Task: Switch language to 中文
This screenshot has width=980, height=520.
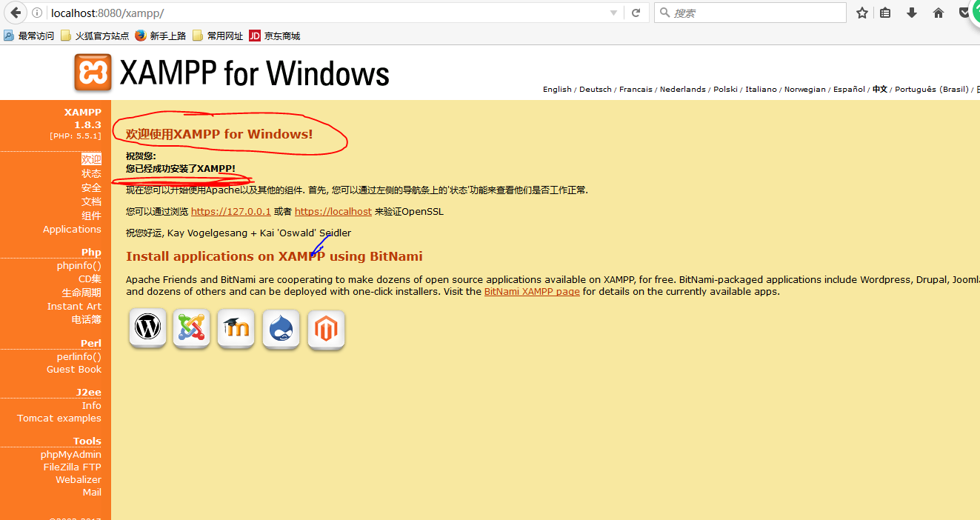Action: (879, 89)
